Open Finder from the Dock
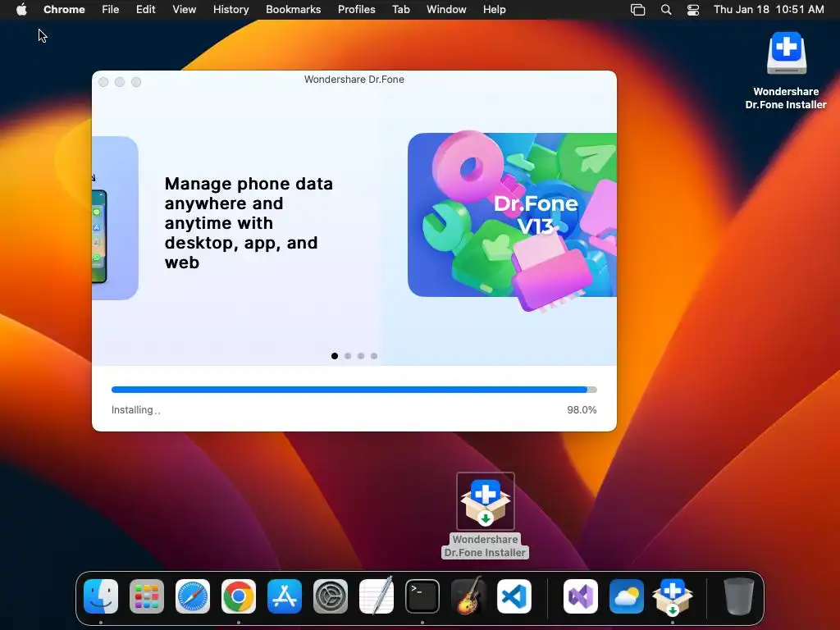The height and width of the screenshot is (630, 840). click(101, 596)
